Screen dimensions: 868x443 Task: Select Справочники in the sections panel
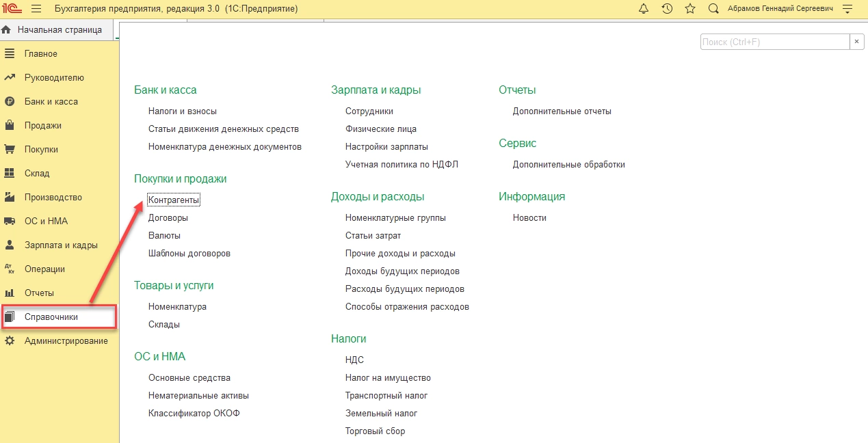(x=51, y=317)
